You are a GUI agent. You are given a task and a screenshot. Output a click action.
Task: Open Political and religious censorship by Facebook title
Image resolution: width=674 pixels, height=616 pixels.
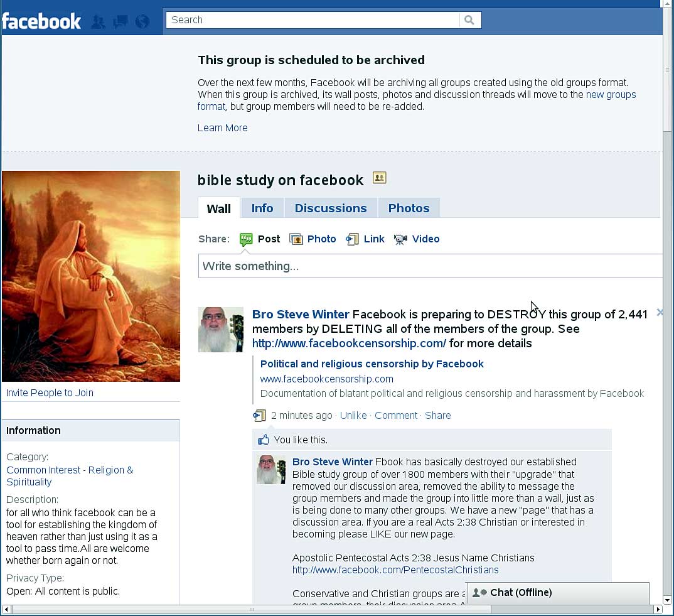[x=372, y=364]
